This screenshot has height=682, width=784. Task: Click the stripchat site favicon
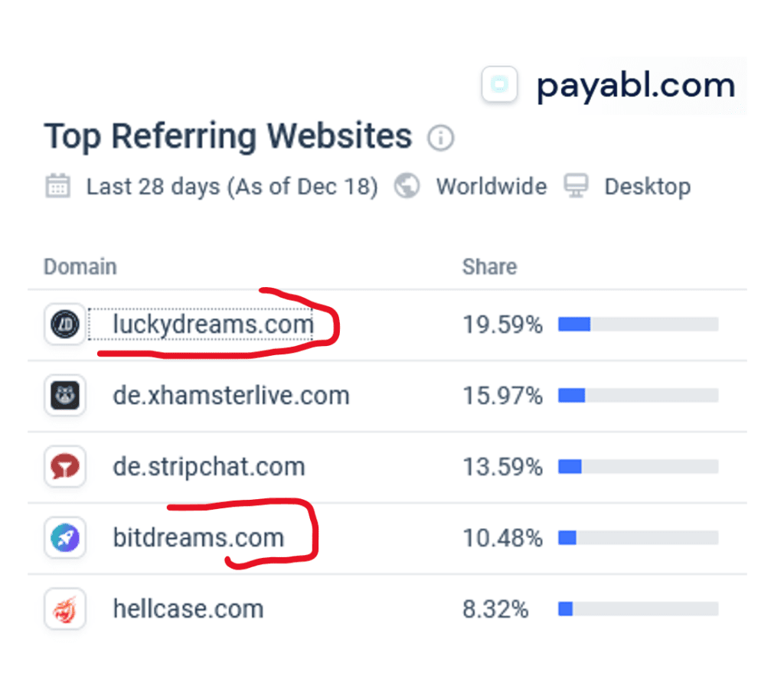[65, 466]
